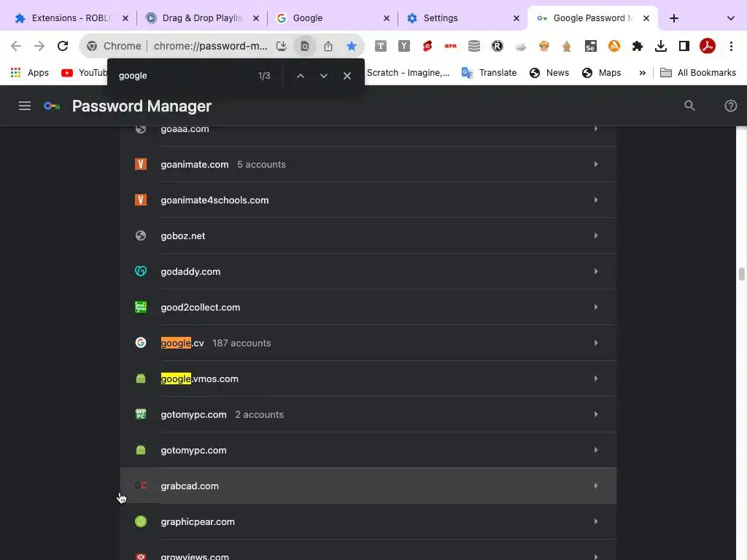Viewport: 747px width, 560px height.
Task: Bookmark this page with the star icon
Action: (x=352, y=46)
